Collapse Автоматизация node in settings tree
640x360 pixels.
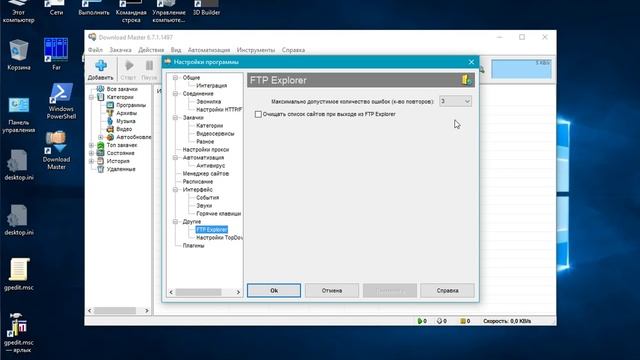(175, 158)
